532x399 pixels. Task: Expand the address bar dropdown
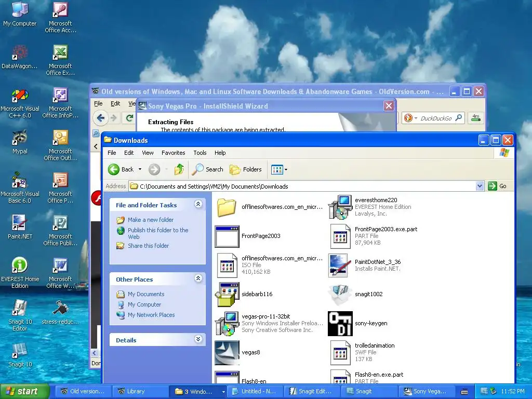point(480,186)
